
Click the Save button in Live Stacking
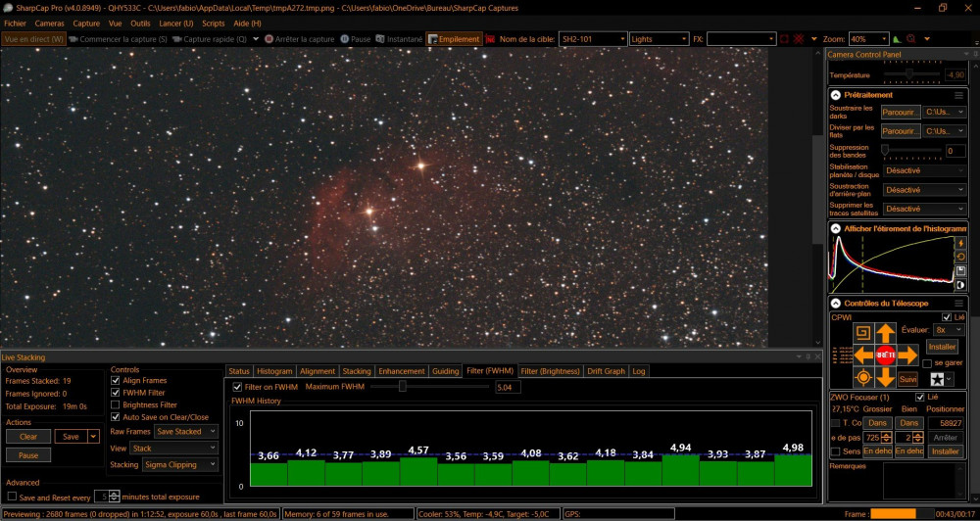coord(71,437)
